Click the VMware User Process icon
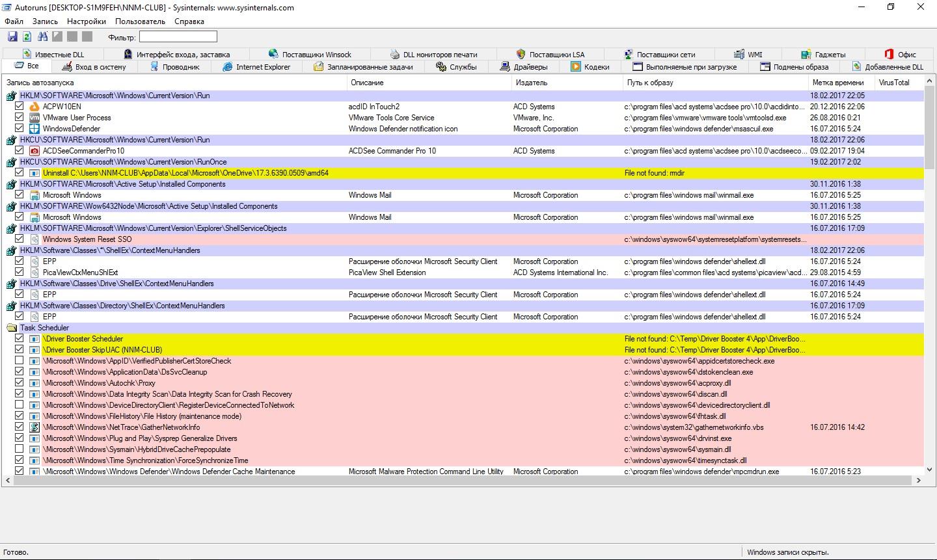 (x=34, y=118)
